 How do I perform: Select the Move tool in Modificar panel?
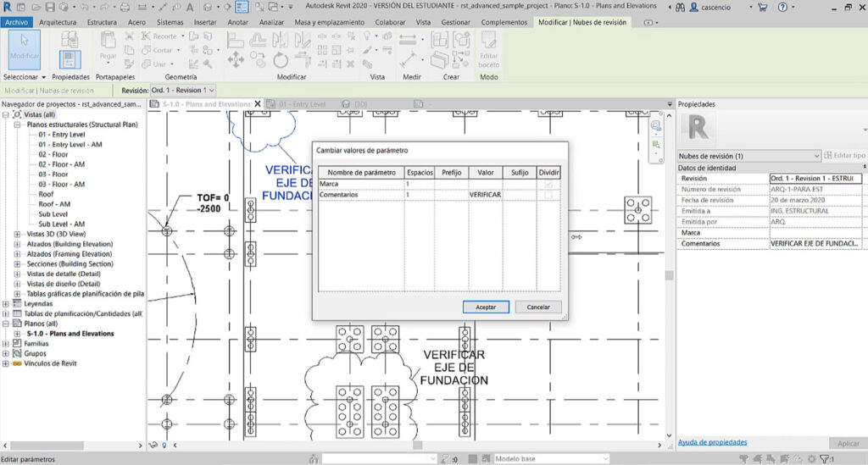click(x=236, y=60)
